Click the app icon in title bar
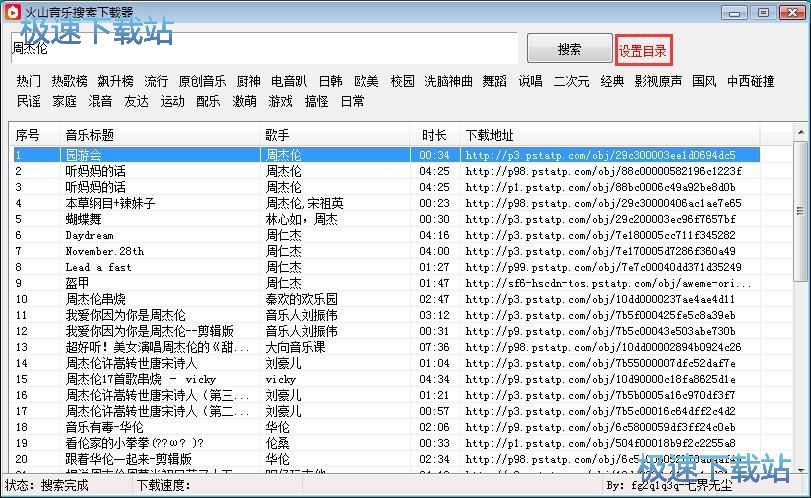 point(12,12)
